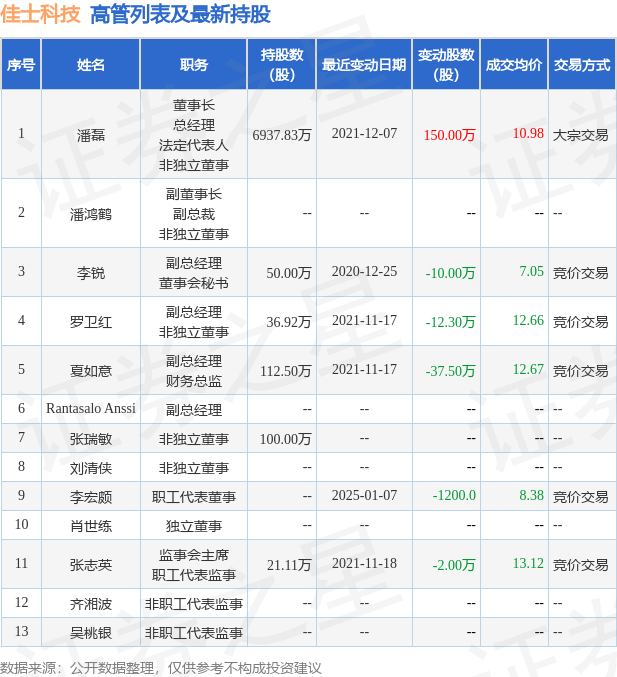Click the name 李宏颇
This screenshot has height=677, width=617.
[x=91, y=497]
